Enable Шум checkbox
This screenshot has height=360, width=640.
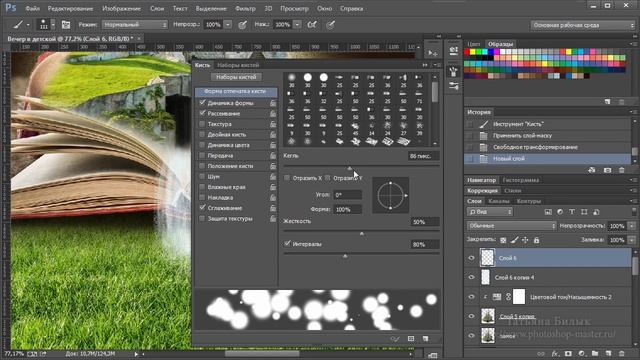(202, 176)
